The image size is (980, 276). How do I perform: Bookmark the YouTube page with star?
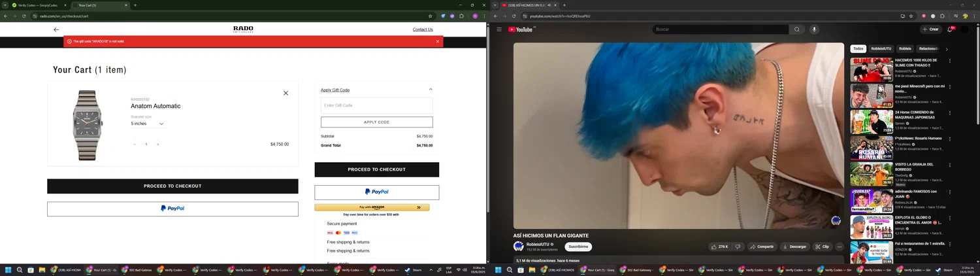pos(911,16)
